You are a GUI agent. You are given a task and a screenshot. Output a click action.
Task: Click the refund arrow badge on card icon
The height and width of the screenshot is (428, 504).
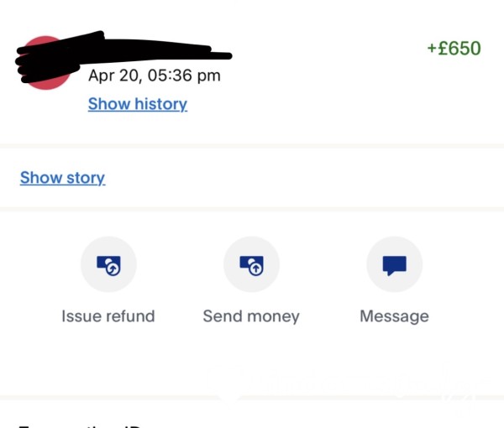[x=113, y=269]
